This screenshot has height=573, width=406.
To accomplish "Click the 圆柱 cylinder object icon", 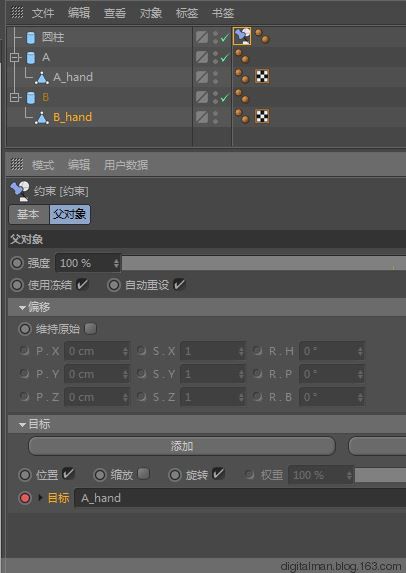I will point(31,37).
